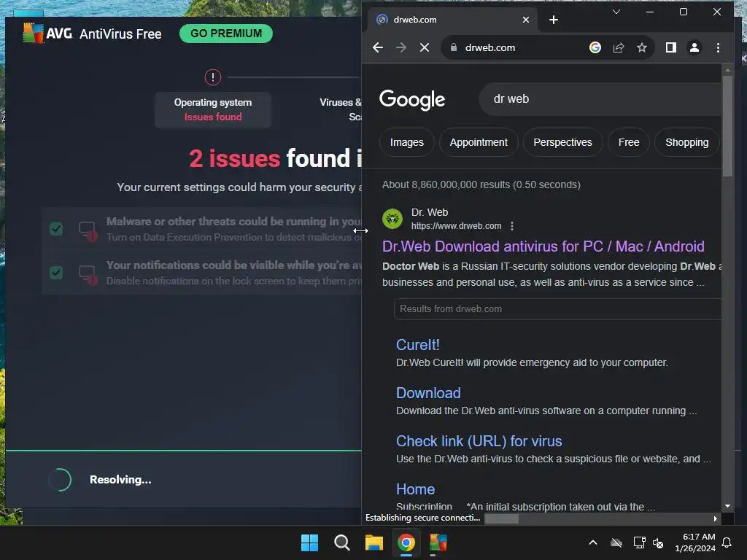Open a new Chrome tab
Viewport: 747px width, 560px height.
(x=553, y=20)
